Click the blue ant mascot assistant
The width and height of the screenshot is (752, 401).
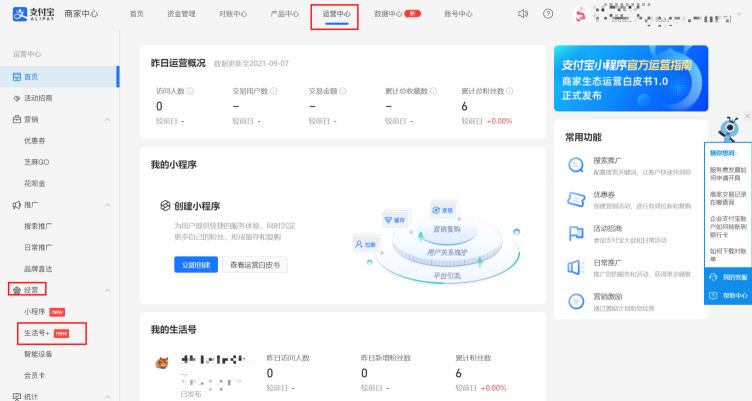[728, 129]
